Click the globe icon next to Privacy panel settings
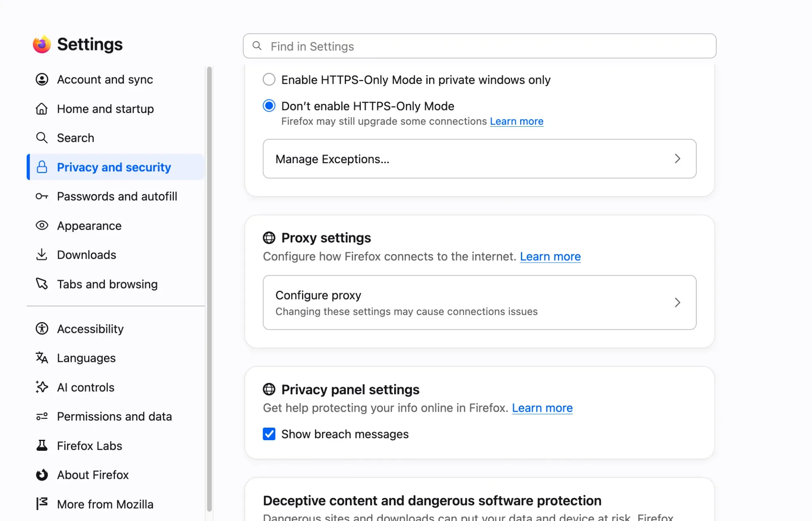Image resolution: width=812 pixels, height=521 pixels. pyautogui.click(x=269, y=389)
